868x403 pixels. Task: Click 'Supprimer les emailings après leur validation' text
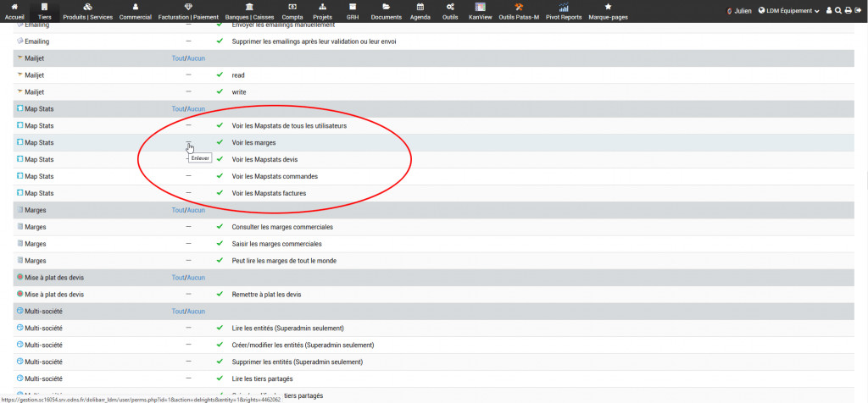(x=314, y=41)
